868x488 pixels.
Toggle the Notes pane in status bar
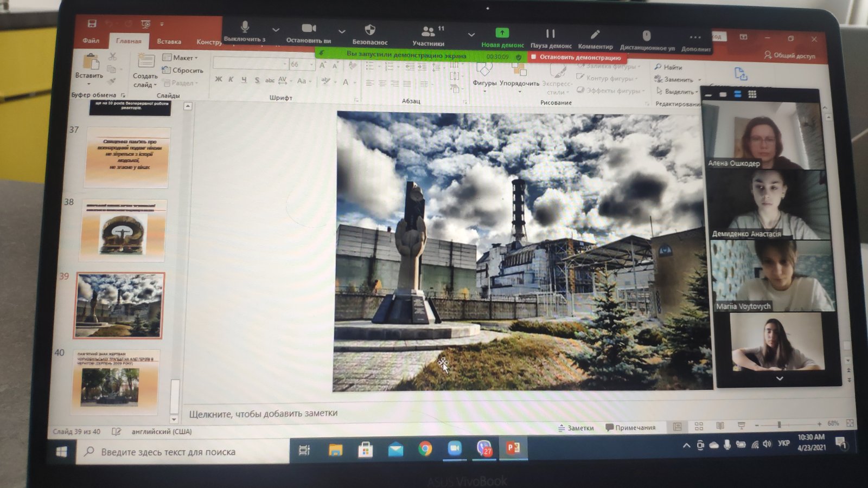point(576,428)
